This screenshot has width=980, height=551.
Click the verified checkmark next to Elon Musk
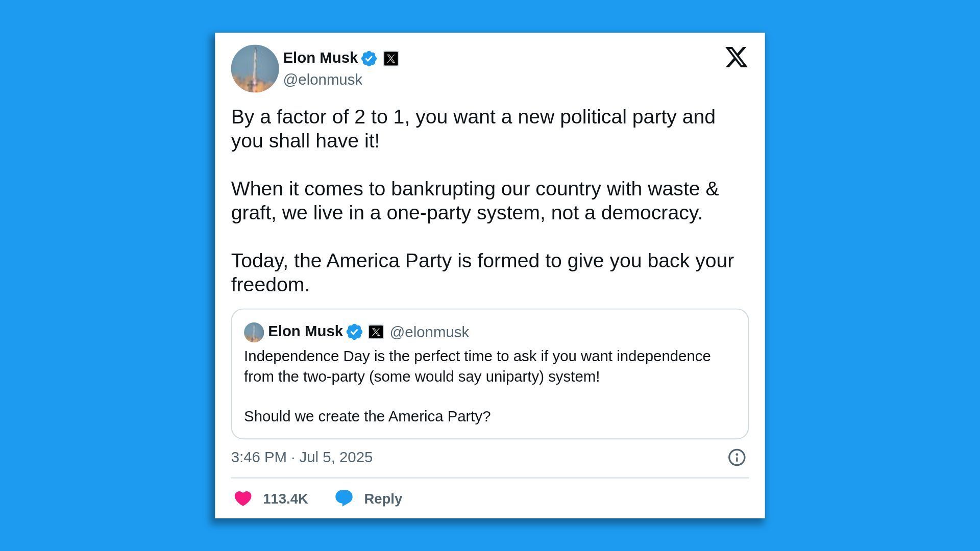[369, 58]
